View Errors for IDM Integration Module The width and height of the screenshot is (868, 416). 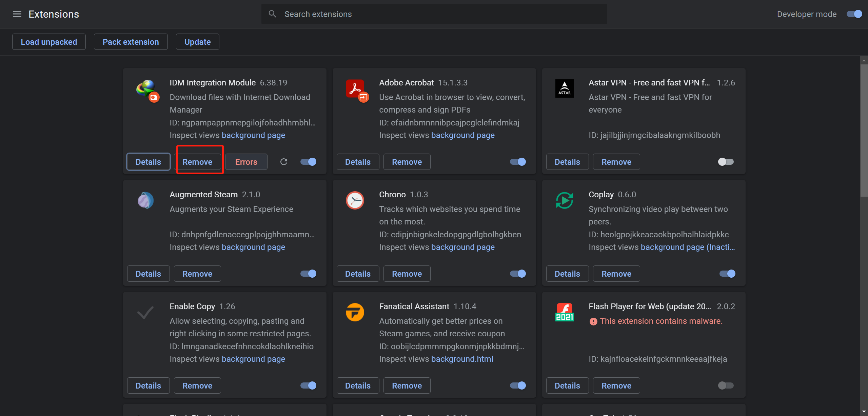click(246, 162)
